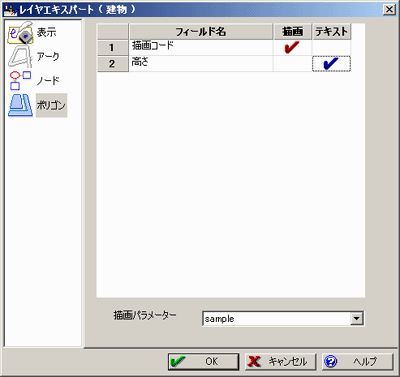Screen dimensions: 400x377
Task: Toggle red 描画 checkmark for 描画コード row
Action: click(292, 48)
